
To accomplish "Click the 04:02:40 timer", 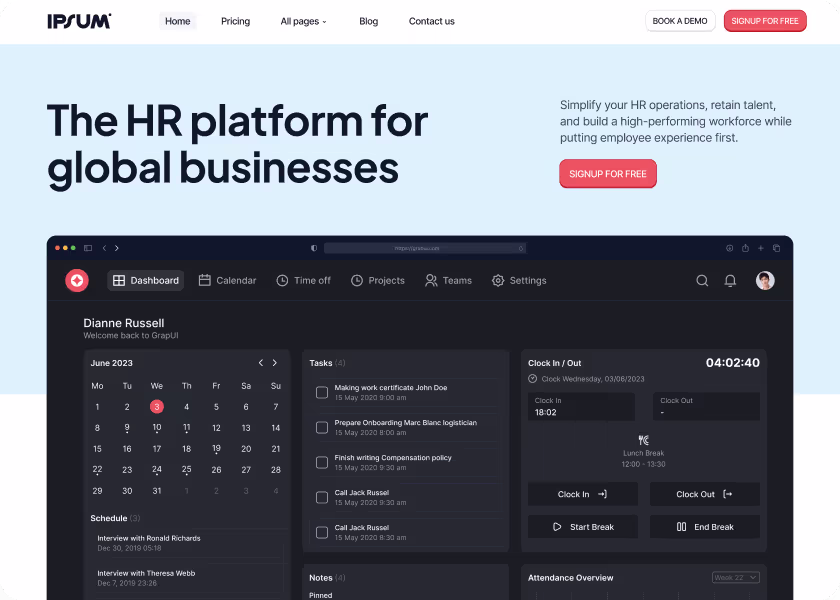I will tap(732, 363).
